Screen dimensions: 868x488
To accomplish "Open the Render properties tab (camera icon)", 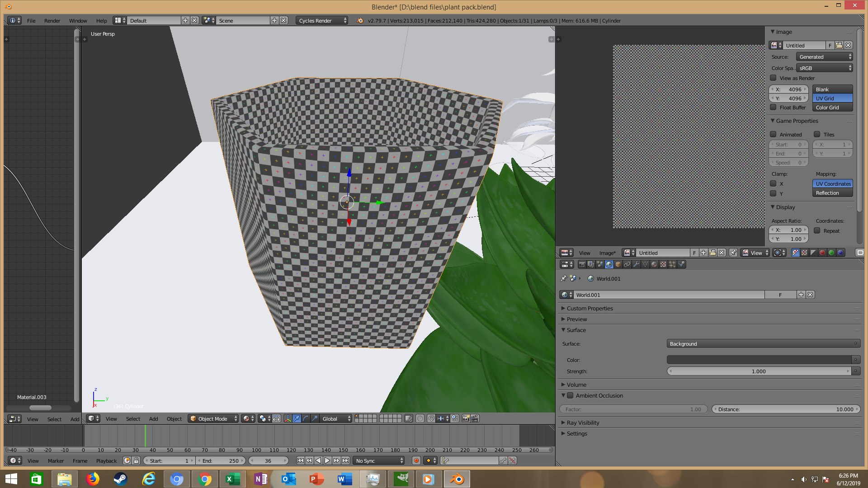I will pos(582,264).
